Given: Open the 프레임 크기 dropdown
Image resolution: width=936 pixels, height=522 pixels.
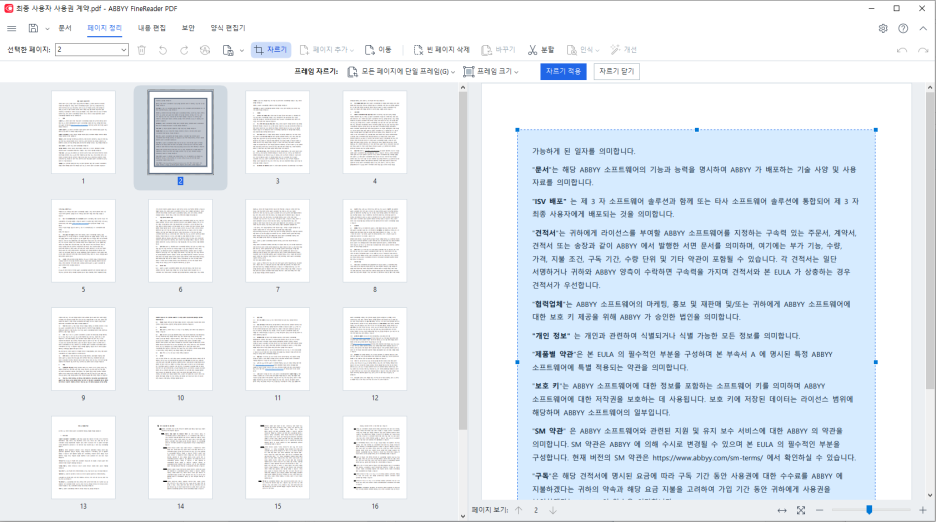Looking at the screenshot, I should [x=491, y=72].
